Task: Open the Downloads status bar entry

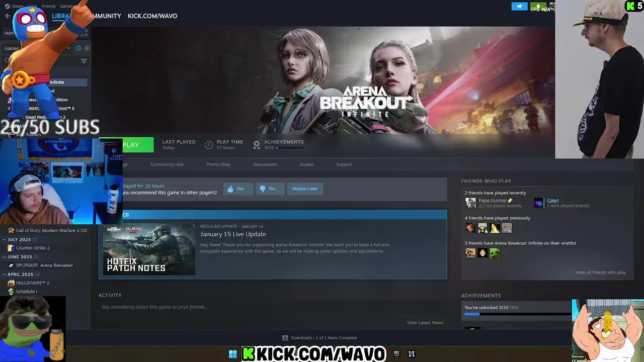Action: pyautogui.click(x=319, y=338)
